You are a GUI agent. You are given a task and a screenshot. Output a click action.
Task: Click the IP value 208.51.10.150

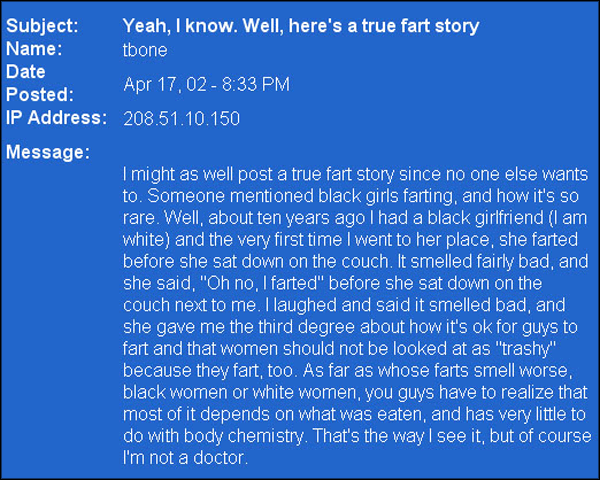(181, 119)
